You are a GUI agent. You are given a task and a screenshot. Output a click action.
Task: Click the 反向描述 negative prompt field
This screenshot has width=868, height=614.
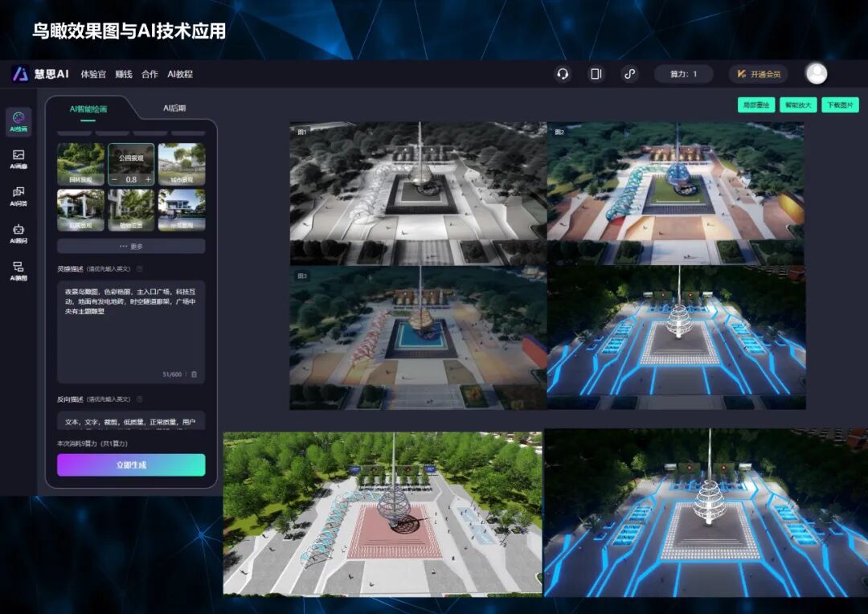(x=131, y=420)
